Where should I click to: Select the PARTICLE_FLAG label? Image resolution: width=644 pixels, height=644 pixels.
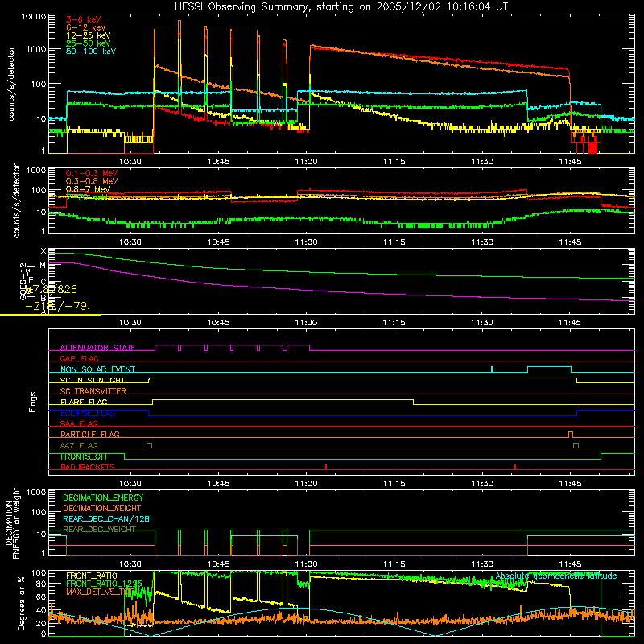coord(90,434)
